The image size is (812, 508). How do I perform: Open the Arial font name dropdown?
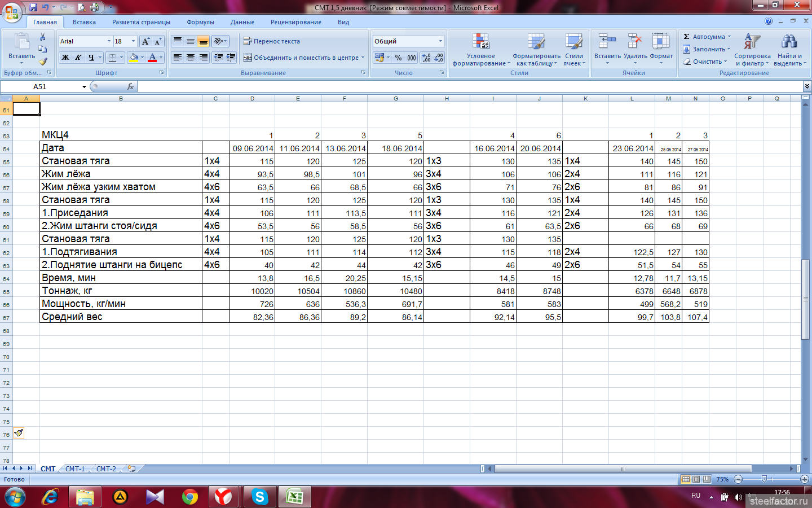point(109,41)
